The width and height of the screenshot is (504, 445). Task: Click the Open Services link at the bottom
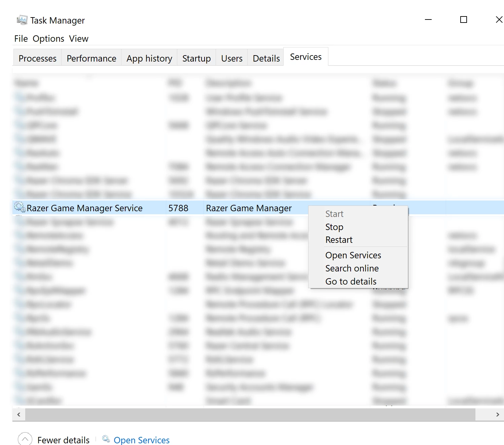(141, 440)
